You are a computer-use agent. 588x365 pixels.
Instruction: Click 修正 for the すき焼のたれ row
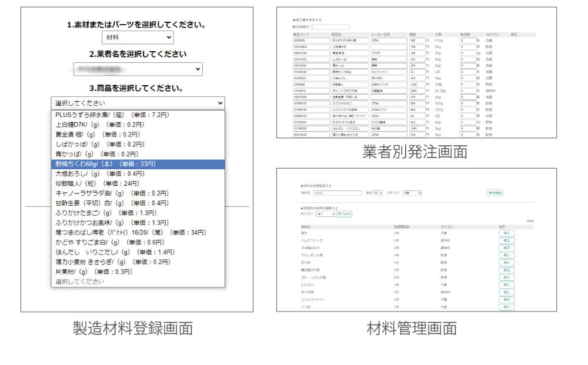coord(506,247)
